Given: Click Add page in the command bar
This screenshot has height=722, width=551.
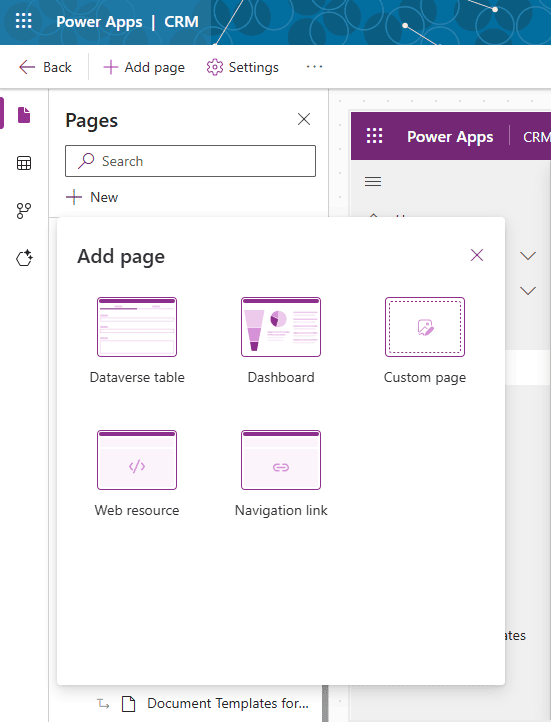Looking at the screenshot, I should (144, 67).
